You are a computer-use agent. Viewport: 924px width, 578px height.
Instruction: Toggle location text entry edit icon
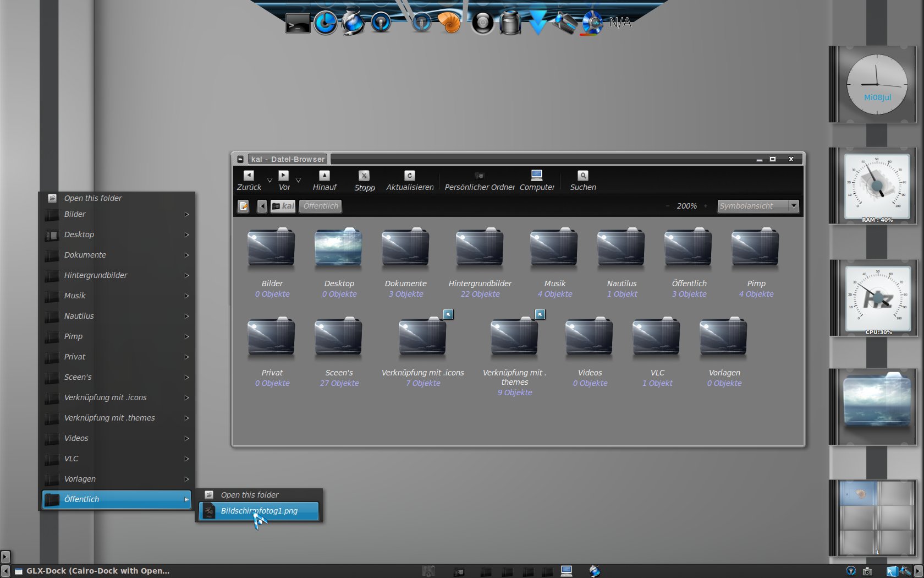click(244, 206)
